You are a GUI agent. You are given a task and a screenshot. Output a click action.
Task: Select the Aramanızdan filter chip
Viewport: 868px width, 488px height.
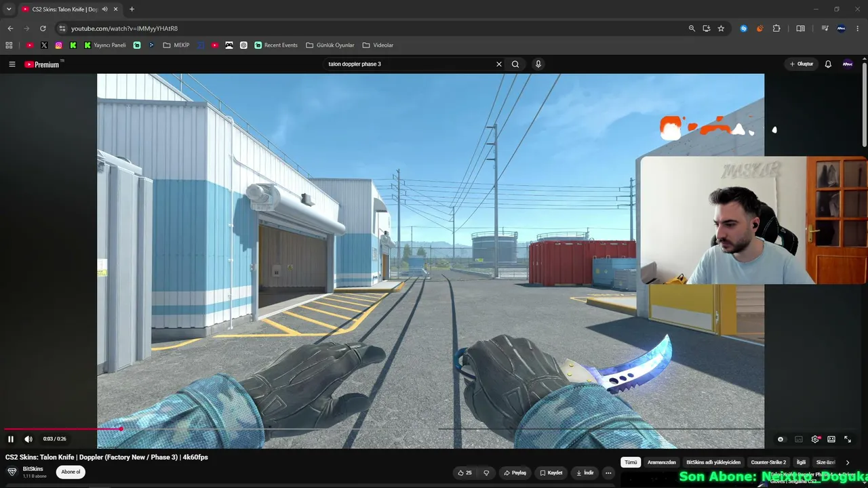pyautogui.click(x=662, y=462)
